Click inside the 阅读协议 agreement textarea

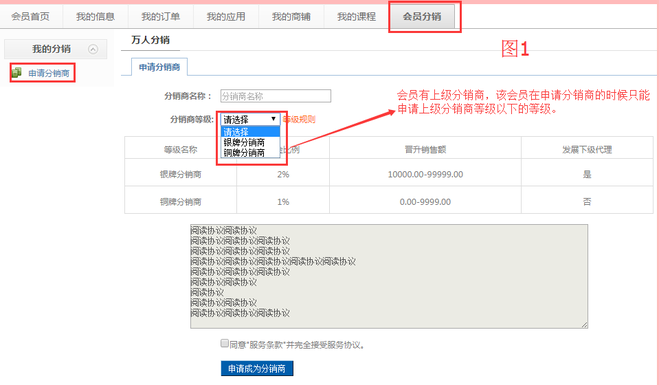[389, 276]
